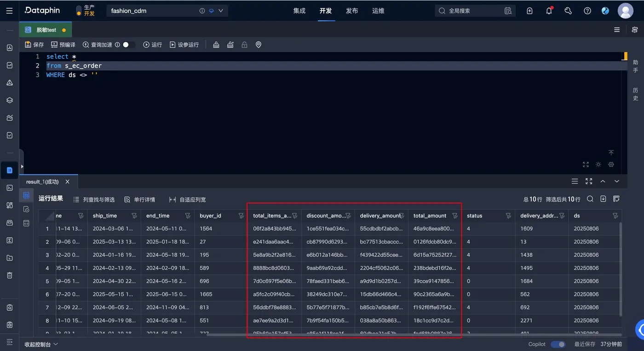The height and width of the screenshot is (351, 644).
Task: Click the info icon next to fashion_cdm
Action: point(202,11)
